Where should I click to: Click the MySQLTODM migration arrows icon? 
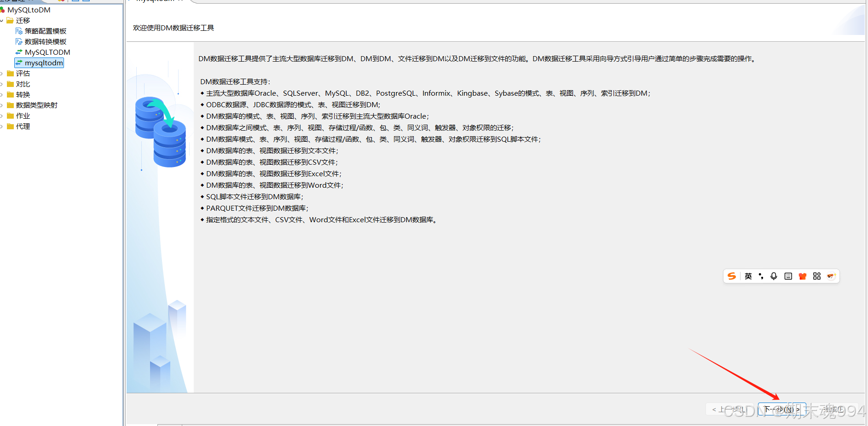point(18,52)
